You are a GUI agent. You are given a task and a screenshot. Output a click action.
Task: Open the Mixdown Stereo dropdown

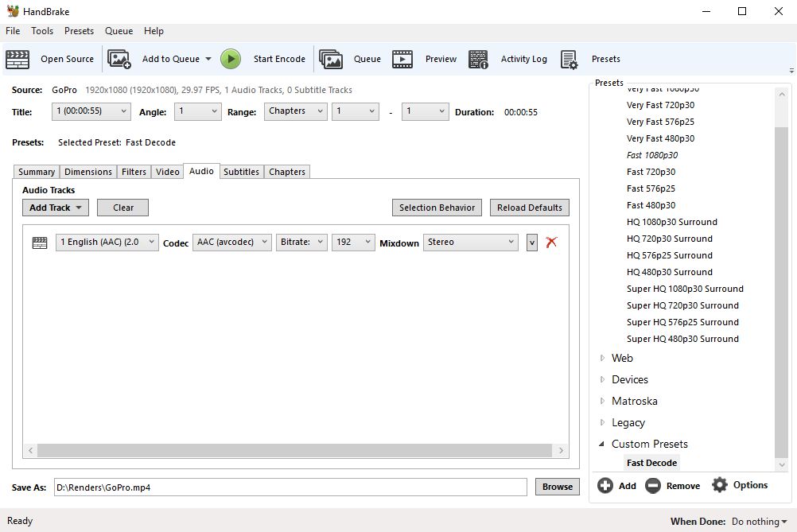pyautogui.click(x=470, y=243)
